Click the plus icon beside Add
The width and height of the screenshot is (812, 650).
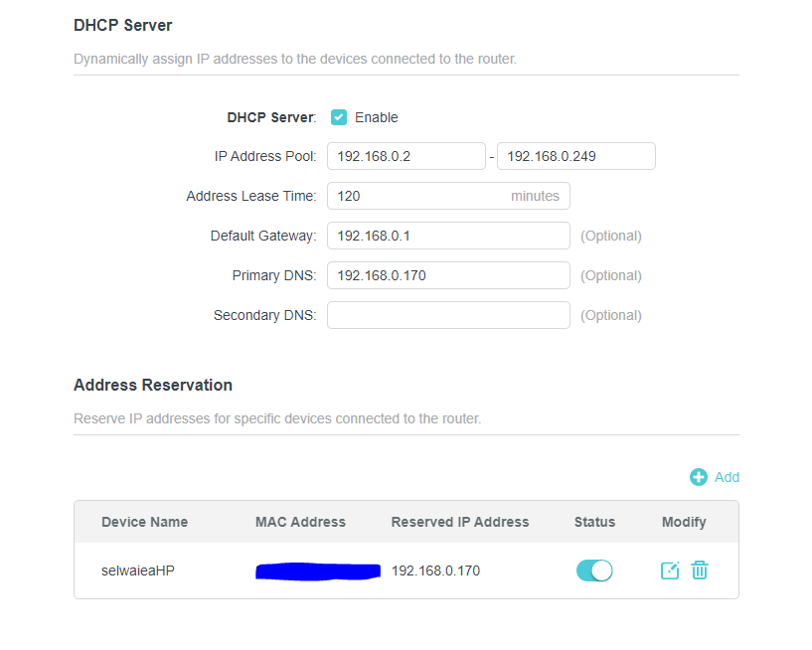pos(698,477)
